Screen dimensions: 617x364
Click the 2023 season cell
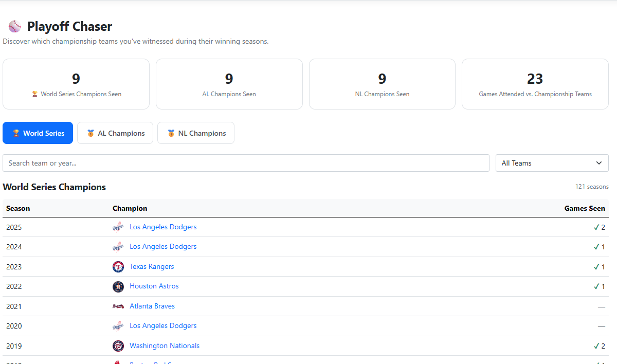point(14,267)
